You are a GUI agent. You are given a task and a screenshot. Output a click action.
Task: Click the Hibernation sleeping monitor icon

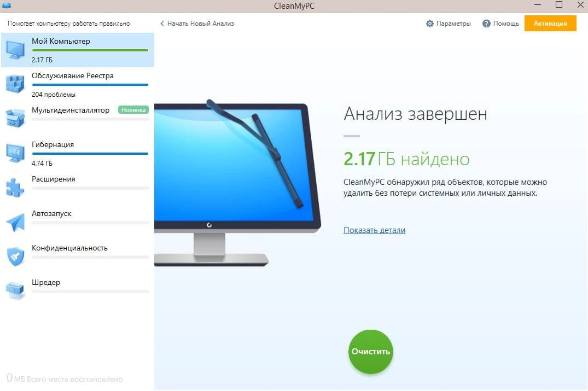[x=15, y=153]
